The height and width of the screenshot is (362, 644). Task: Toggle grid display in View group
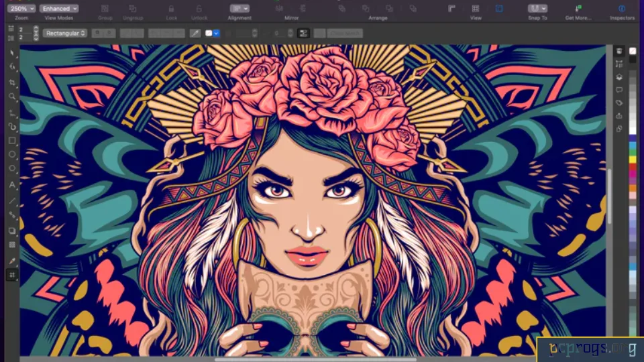pyautogui.click(x=476, y=8)
